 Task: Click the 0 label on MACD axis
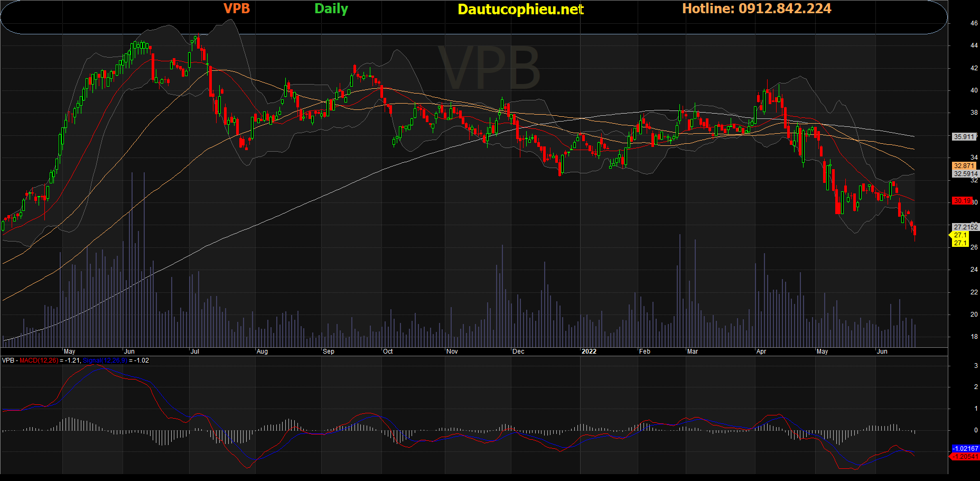(976, 430)
